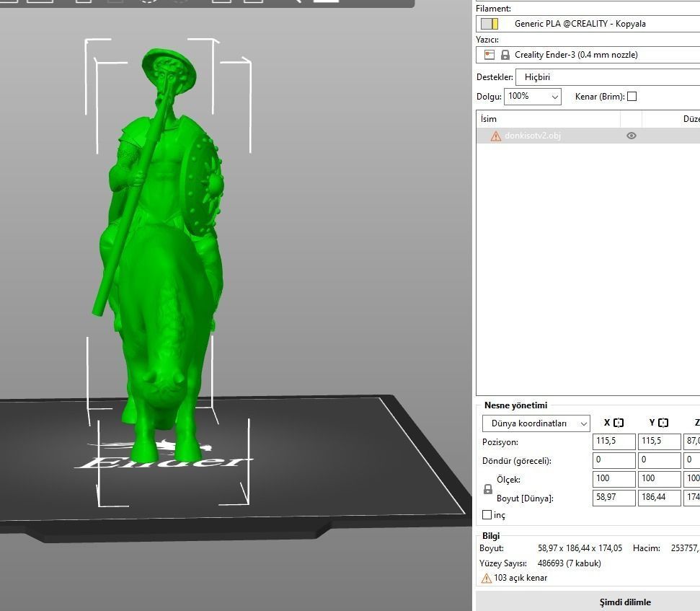This screenshot has width=700, height=611.
Task: Enable the Kenar (Brim) checkbox
Action: point(632,97)
